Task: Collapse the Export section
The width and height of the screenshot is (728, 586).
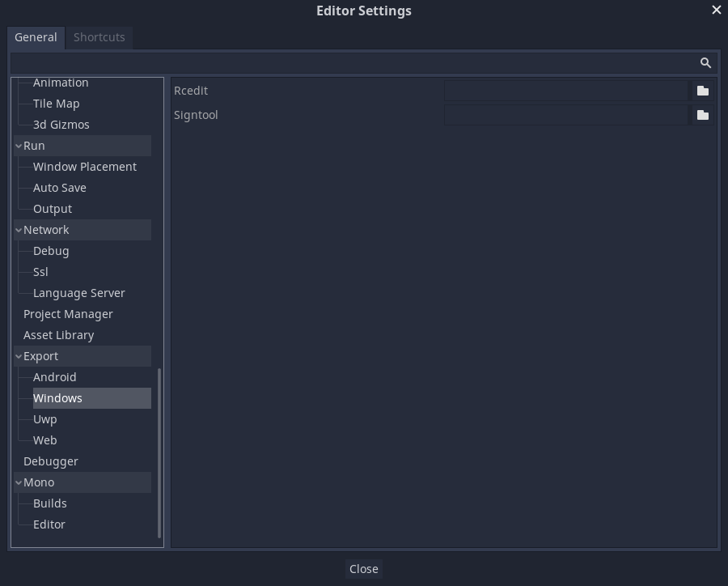Action: point(18,356)
